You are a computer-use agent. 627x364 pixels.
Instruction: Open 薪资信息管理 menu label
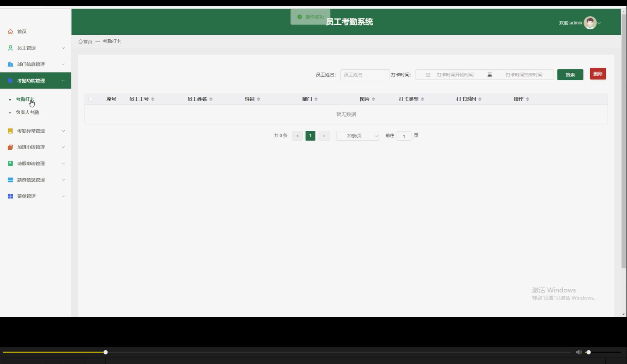click(31, 180)
